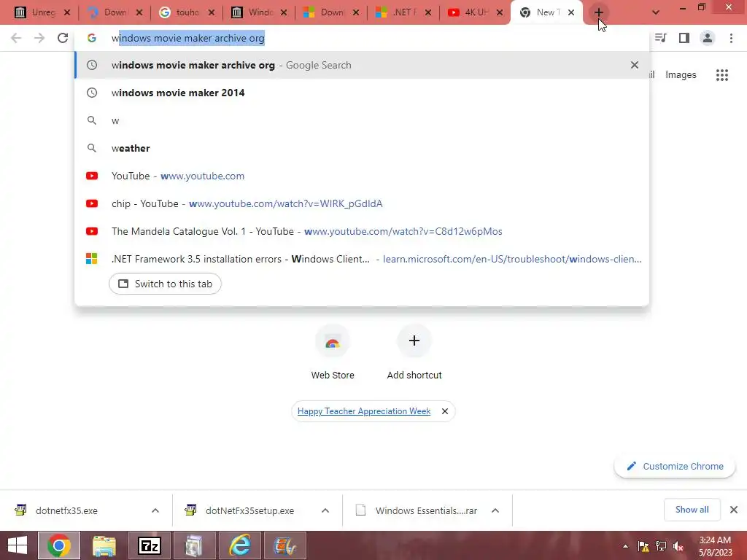
Task: Open a new tab with the plus button
Action: tap(599, 12)
